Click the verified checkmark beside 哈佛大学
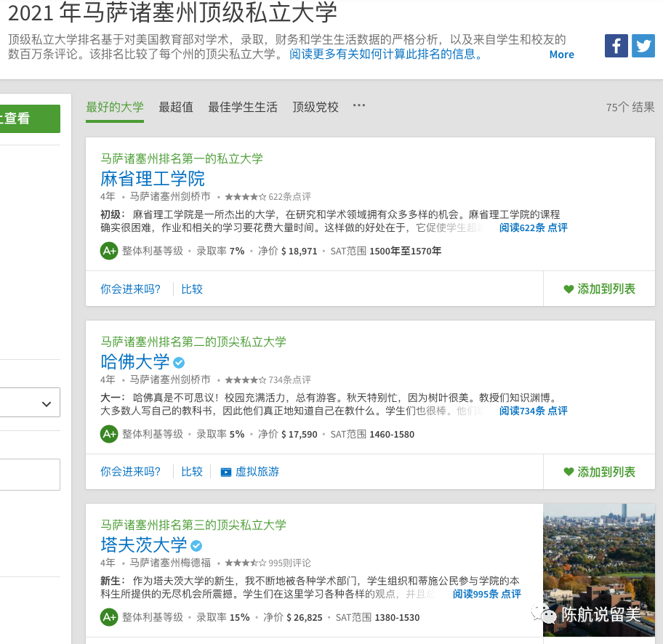The image size is (663, 644). 179,362
